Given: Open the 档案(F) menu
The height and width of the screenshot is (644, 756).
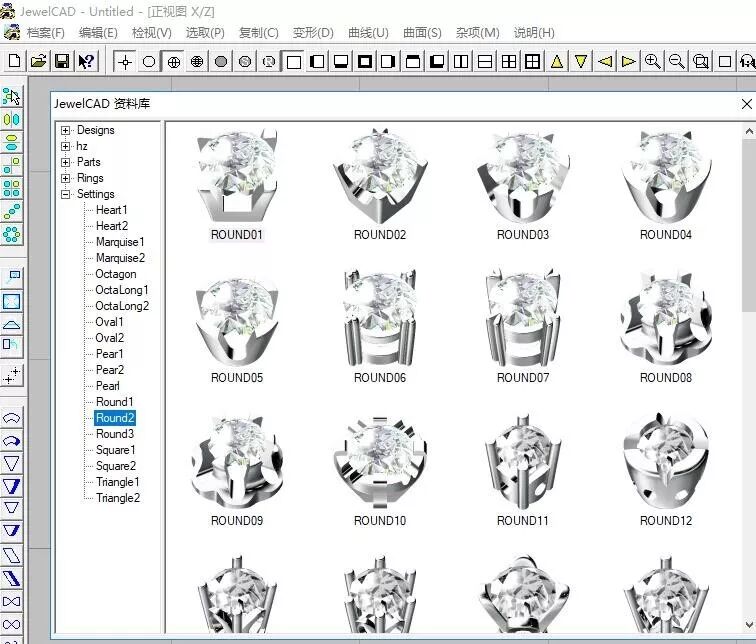Looking at the screenshot, I should [x=45, y=33].
